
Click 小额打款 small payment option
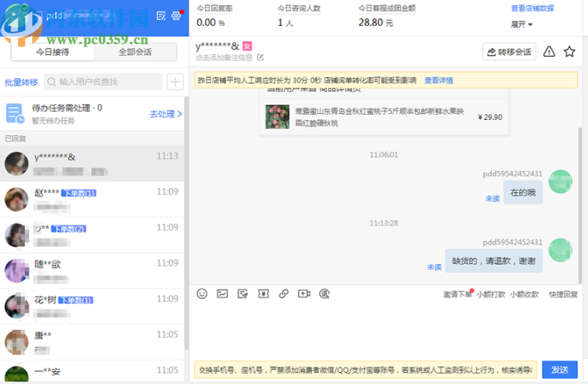(x=491, y=294)
